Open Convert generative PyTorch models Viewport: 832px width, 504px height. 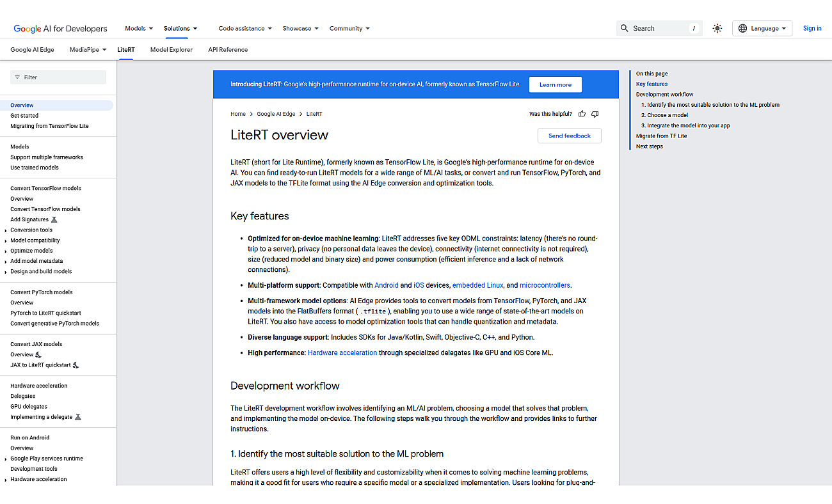tap(55, 324)
